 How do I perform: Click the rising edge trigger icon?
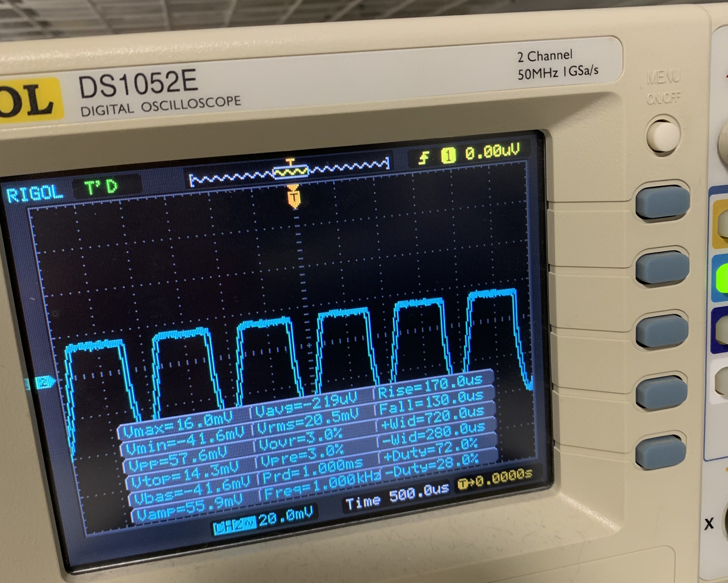pyautogui.click(x=424, y=158)
